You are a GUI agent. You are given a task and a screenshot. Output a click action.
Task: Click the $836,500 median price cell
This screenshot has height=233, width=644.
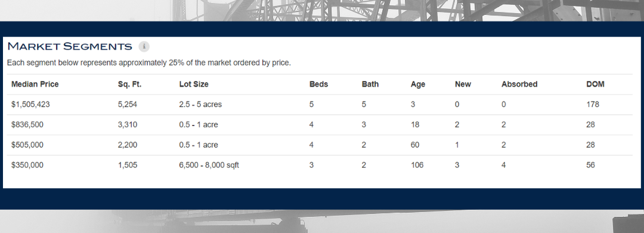pos(27,125)
